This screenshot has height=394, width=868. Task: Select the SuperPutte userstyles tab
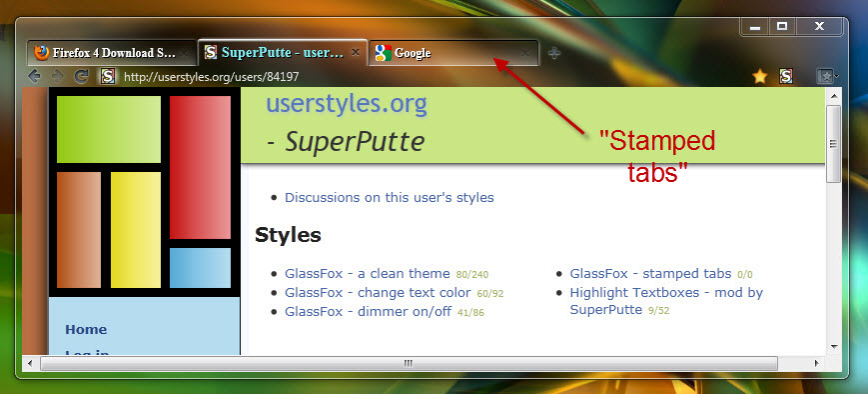pos(283,53)
